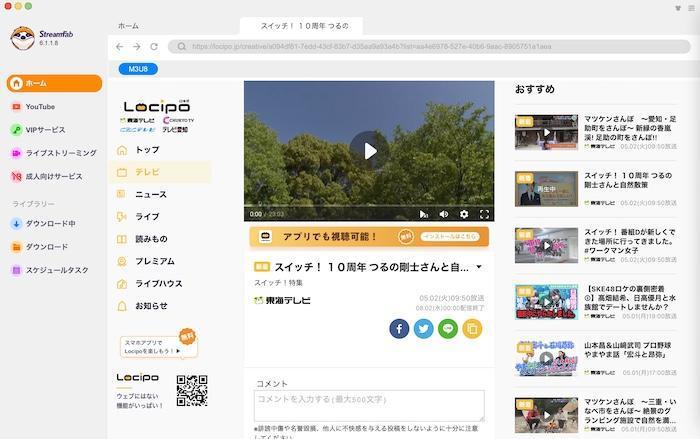Viewport: 700px width, 439px height.
Task: Open SKE48ロケの裏側密着 thumbnail
Action: (x=546, y=302)
